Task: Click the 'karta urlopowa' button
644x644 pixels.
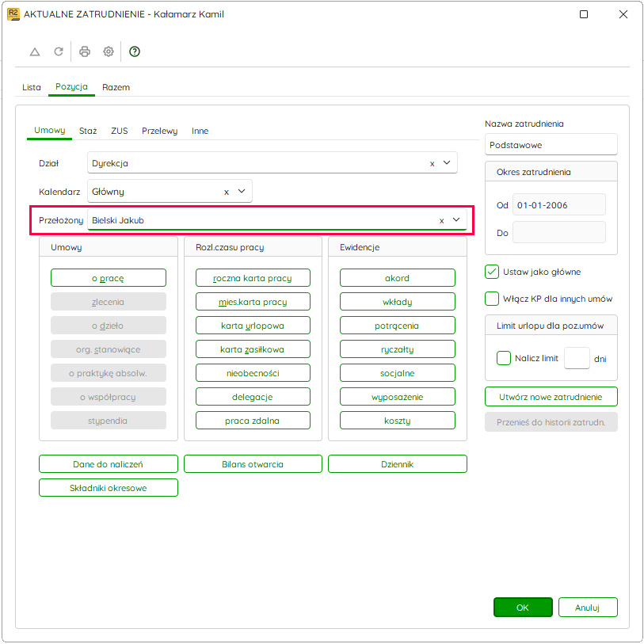Action: (253, 326)
